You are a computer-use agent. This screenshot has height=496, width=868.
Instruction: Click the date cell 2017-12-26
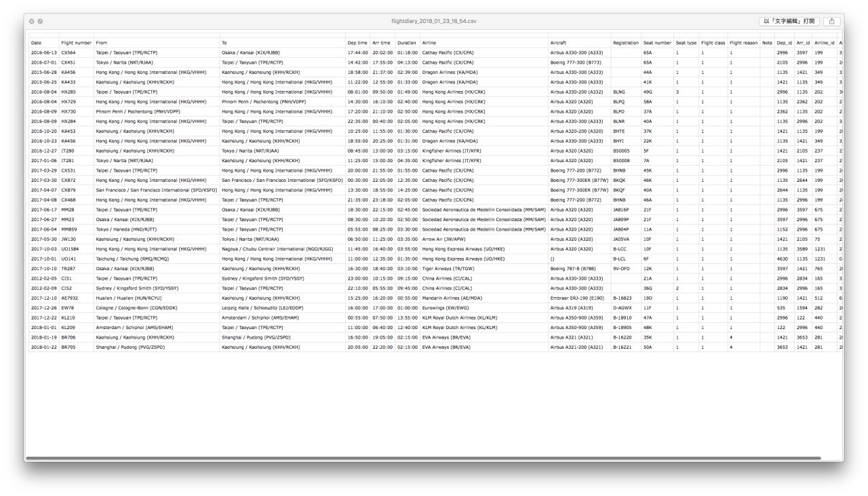click(44, 307)
